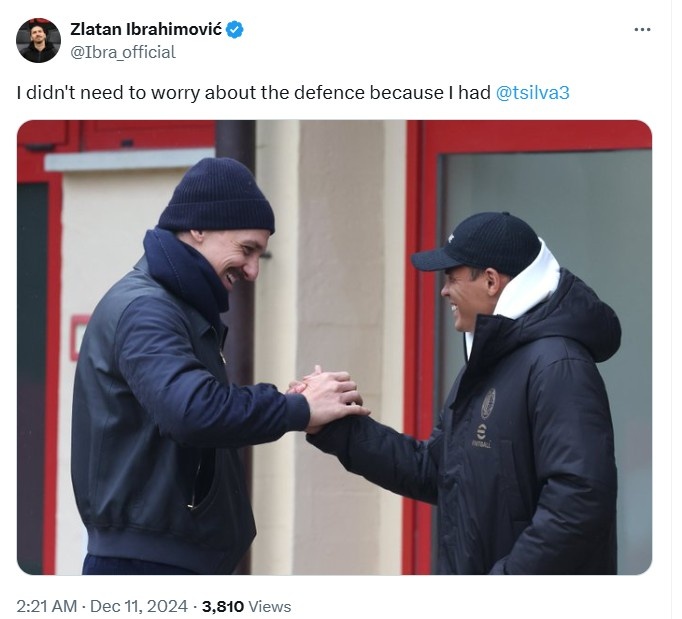Click the blue verified badge
Image resolution: width=682 pixels, height=619 pixels.
point(235,30)
